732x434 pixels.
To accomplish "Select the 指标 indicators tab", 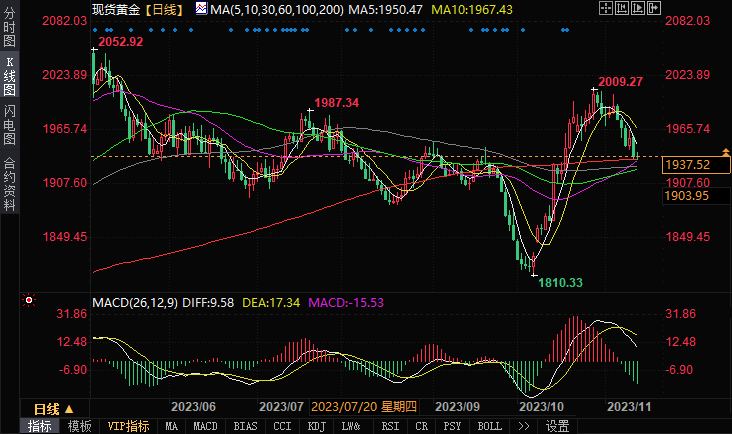I will click(40, 426).
